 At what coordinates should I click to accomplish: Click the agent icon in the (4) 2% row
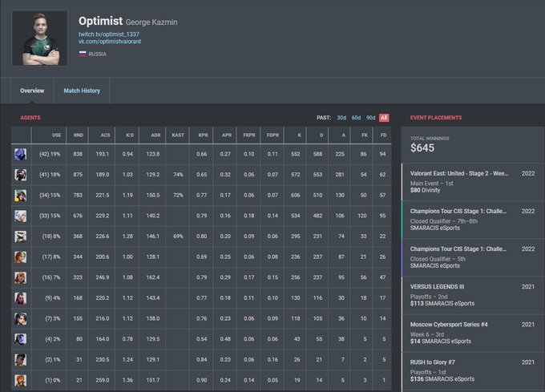click(21, 339)
